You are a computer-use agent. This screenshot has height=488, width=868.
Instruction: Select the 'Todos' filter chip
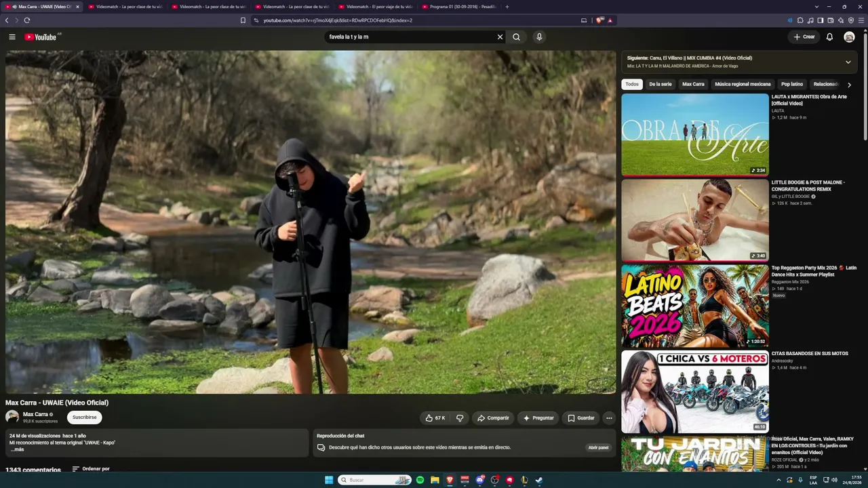(632, 84)
